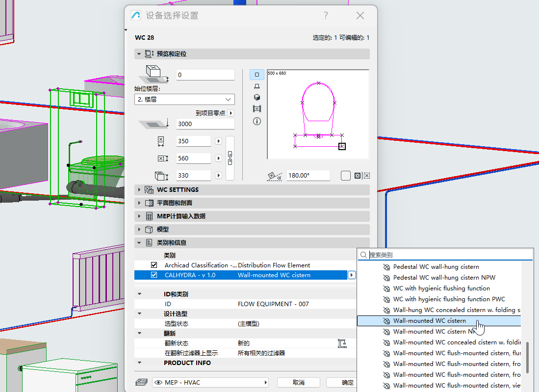
Task: Expand the WC SETTINGS panel
Action: click(x=139, y=190)
